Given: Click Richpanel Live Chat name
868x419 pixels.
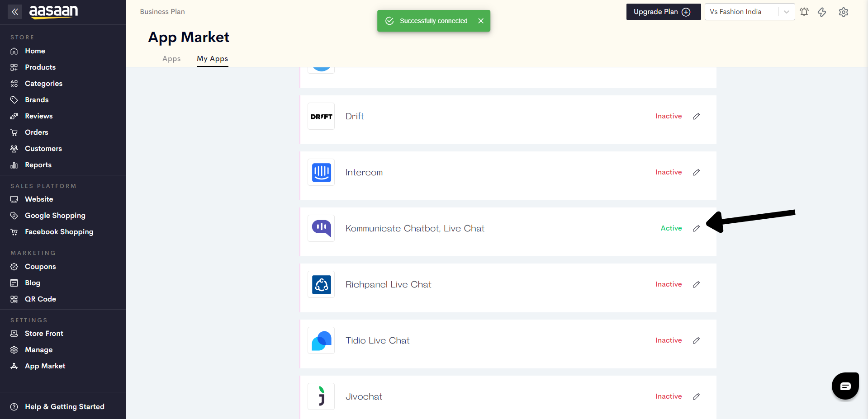Looking at the screenshot, I should point(388,284).
